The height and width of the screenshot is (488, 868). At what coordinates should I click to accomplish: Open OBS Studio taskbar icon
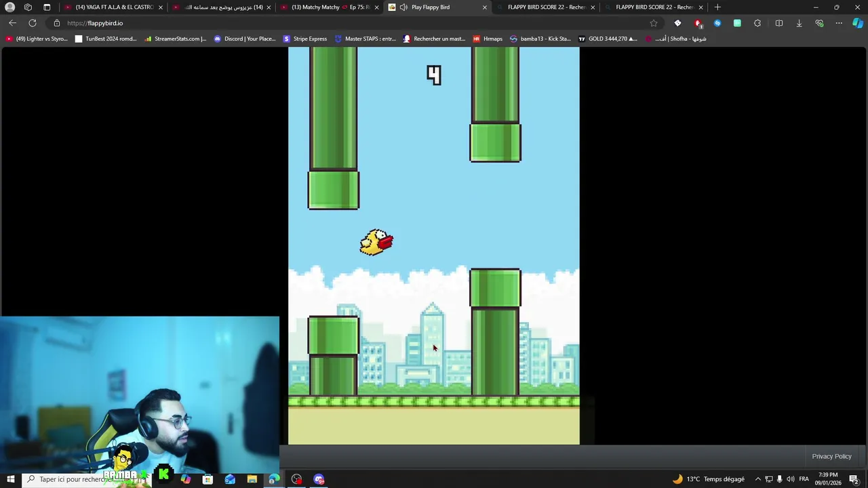(296, 479)
